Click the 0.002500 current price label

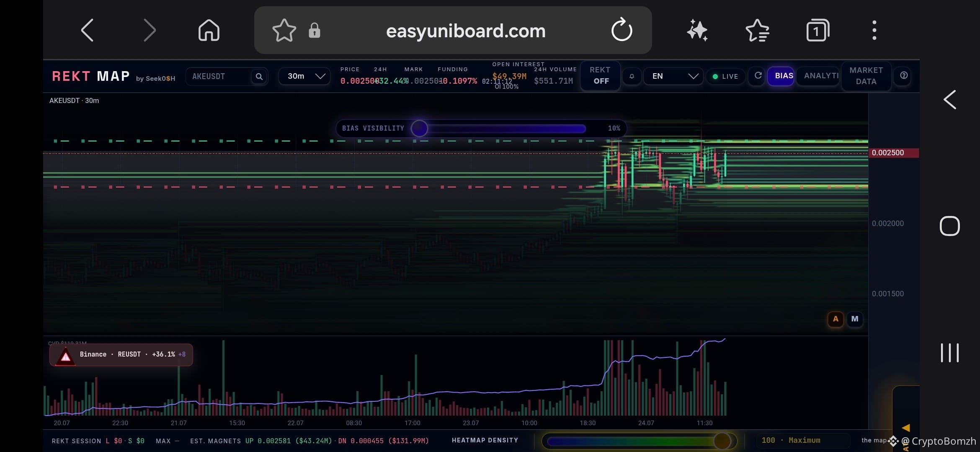click(x=894, y=153)
